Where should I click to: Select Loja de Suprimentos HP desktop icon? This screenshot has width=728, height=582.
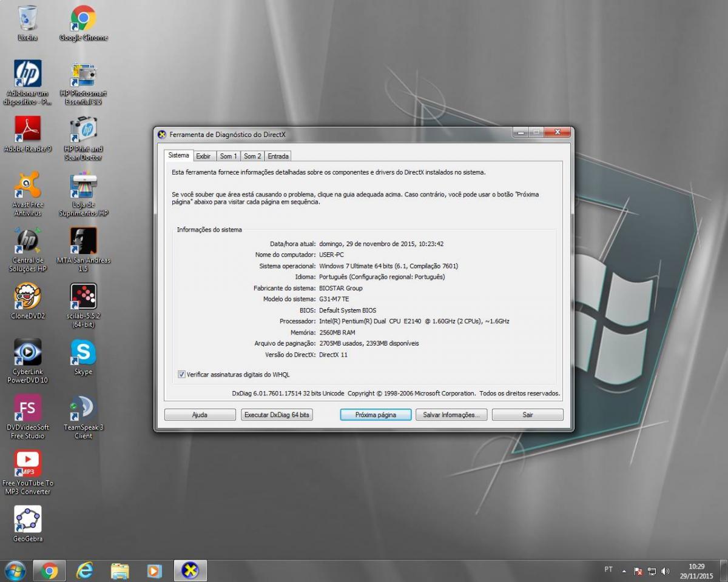[83, 194]
